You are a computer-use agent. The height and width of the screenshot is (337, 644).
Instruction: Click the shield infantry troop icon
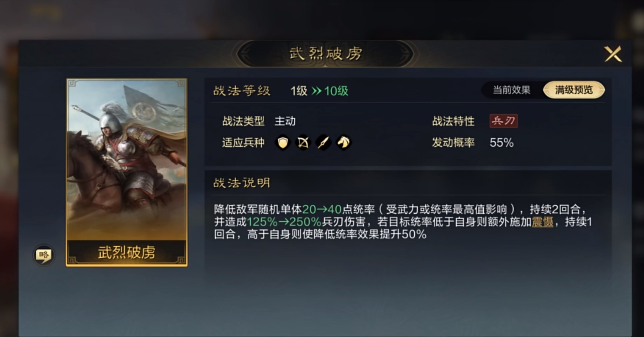pyautogui.click(x=283, y=143)
